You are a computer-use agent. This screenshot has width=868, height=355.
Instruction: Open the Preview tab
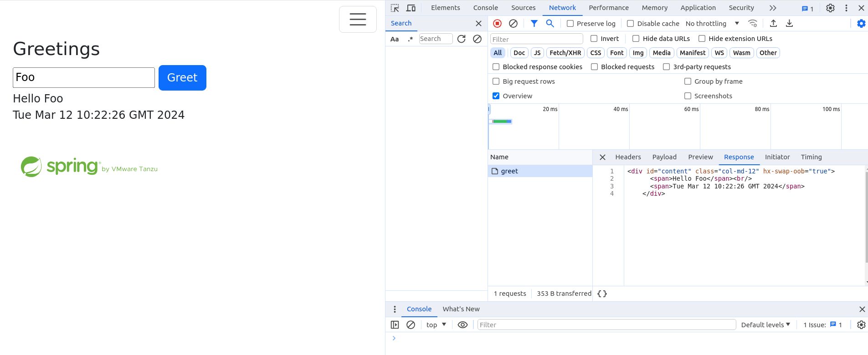(700, 157)
